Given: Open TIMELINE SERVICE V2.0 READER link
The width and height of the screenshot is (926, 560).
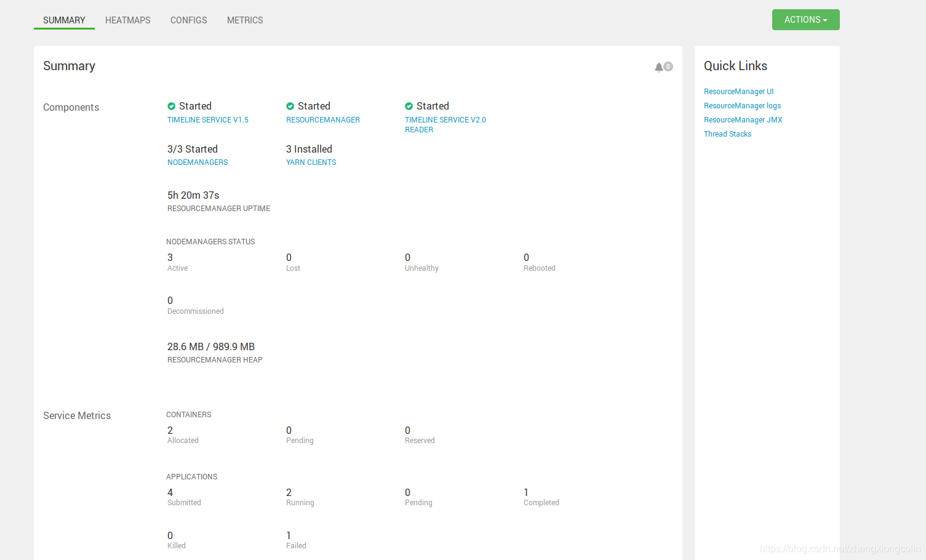Looking at the screenshot, I should pyautogui.click(x=445, y=125).
